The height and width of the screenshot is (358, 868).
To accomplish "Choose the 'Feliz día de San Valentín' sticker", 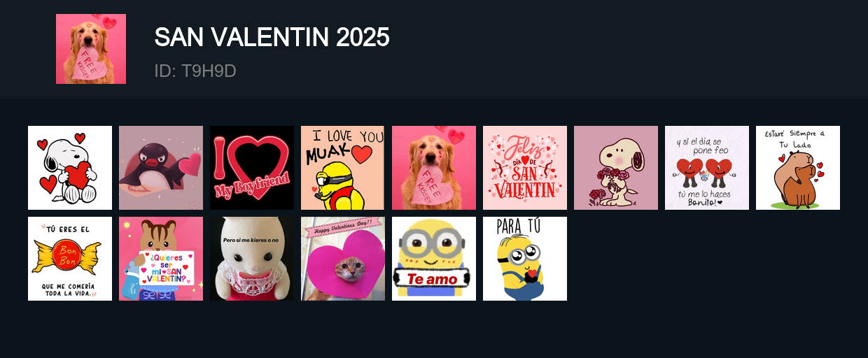I will click(x=525, y=168).
